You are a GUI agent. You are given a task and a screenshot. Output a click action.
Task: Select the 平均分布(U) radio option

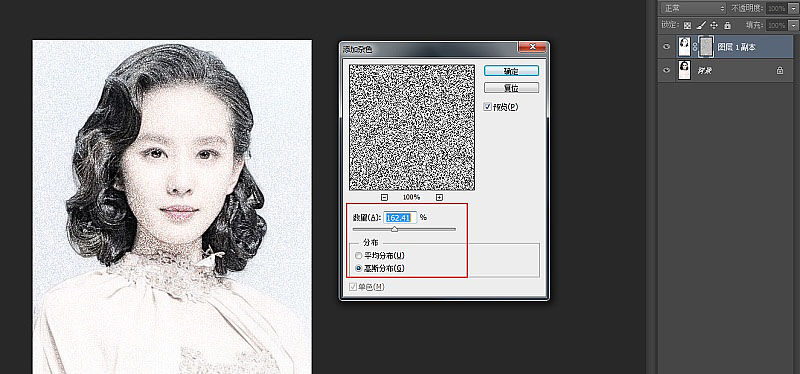359,255
